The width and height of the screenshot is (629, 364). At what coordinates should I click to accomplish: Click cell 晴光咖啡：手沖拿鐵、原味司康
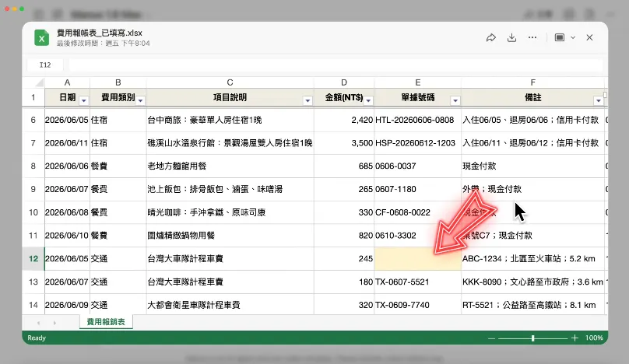click(230, 212)
